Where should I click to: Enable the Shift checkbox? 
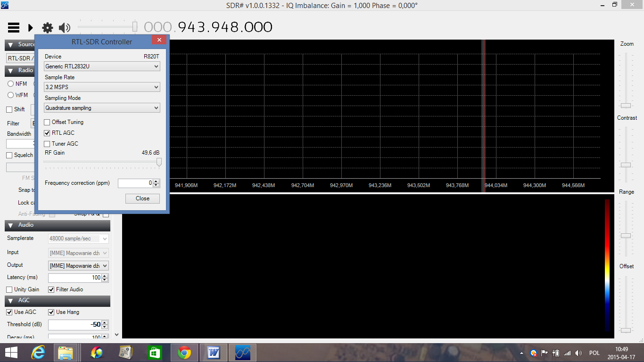pyautogui.click(x=9, y=109)
